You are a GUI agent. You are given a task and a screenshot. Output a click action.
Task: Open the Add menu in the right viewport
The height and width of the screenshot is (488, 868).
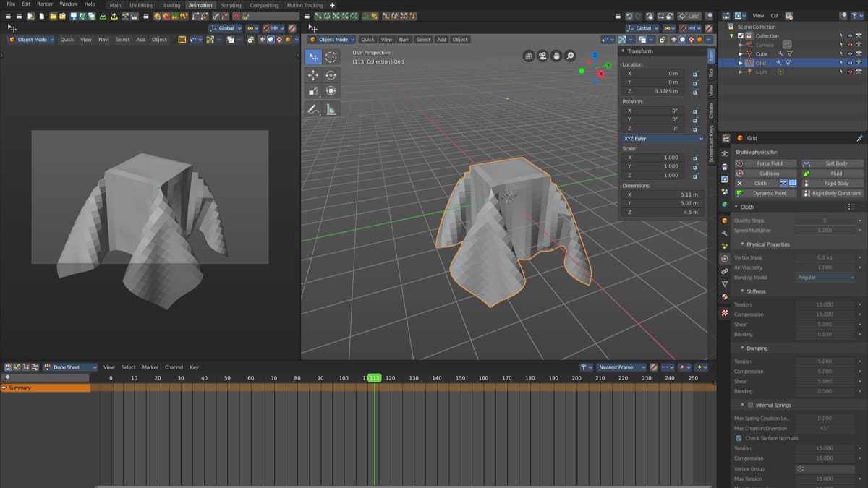click(x=441, y=40)
